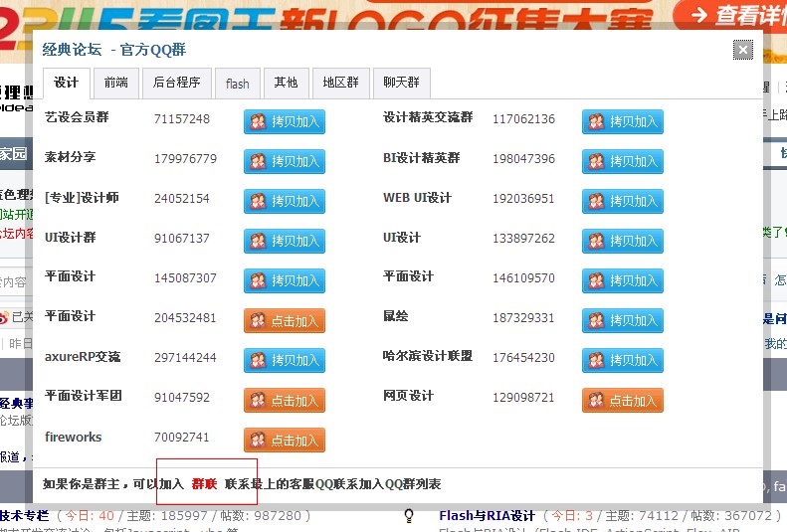Click the 网页设计 group name
This screenshot has height=532, width=787.
(x=409, y=396)
